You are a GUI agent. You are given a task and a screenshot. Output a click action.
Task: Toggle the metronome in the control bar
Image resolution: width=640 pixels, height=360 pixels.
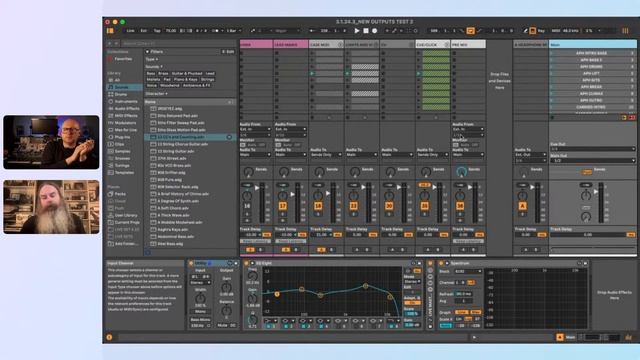tap(216, 31)
